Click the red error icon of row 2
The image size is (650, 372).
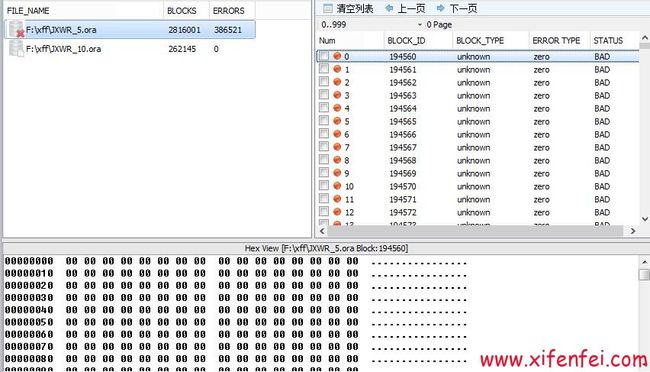coord(337,82)
